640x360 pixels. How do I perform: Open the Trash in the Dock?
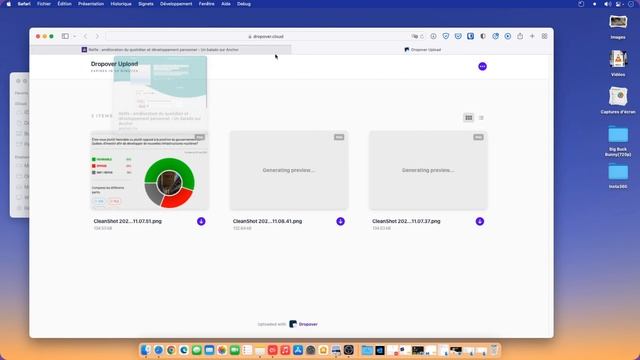point(494,350)
